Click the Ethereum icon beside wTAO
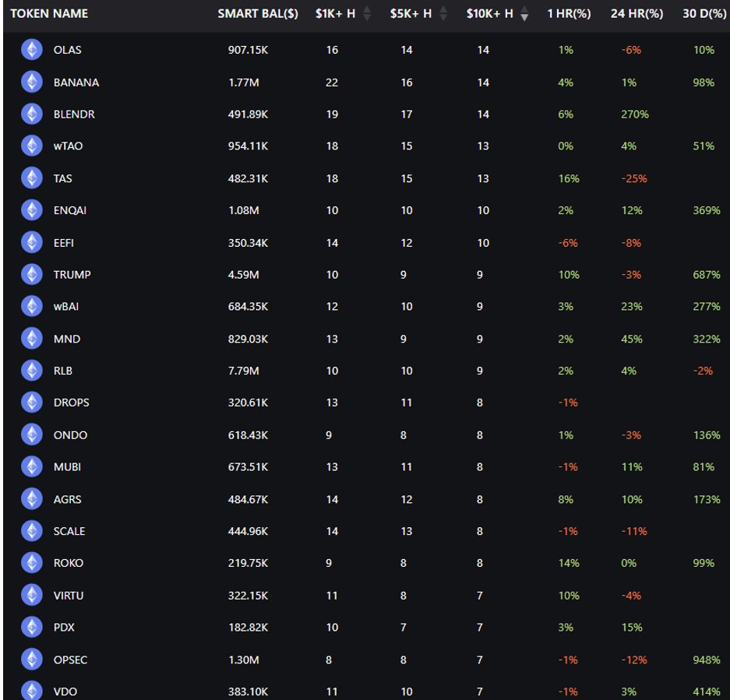This screenshot has width=730, height=700. [32, 146]
